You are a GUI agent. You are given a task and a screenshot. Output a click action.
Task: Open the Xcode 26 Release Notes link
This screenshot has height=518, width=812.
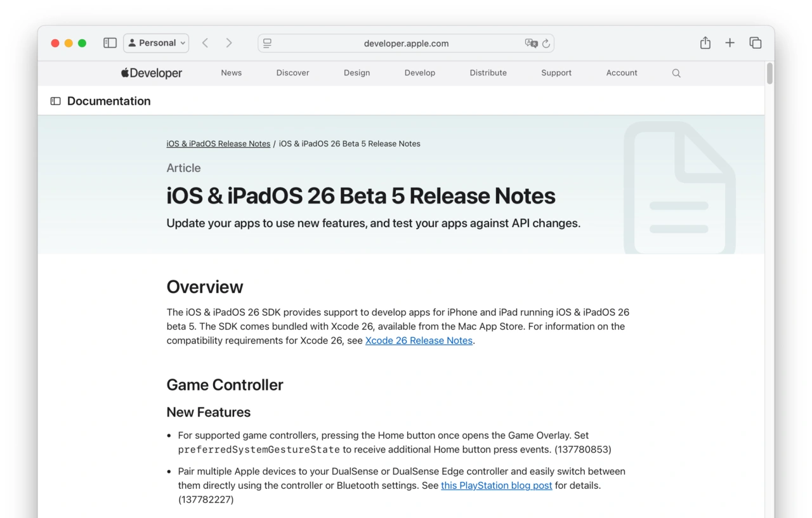pos(419,340)
